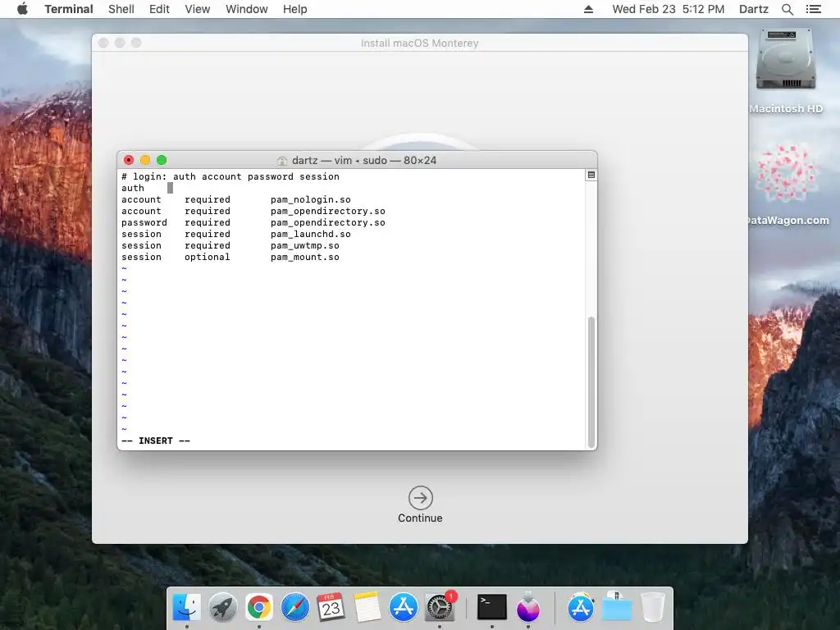Viewport: 840px width, 630px height.
Task: Click the text pam_launchd.so
Action: coord(310,234)
